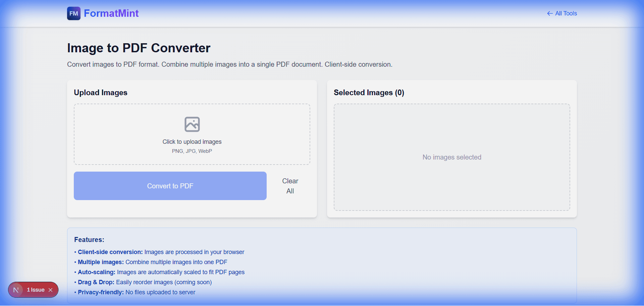
Task: Dismiss the 1 Issue notification with the X
Action: [51, 290]
